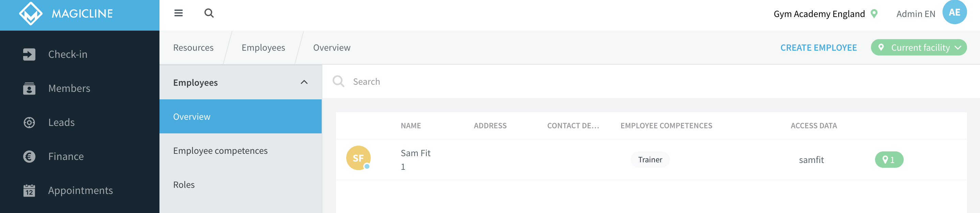This screenshot has width=980, height=213.
Task: Open Sam Fit's SF avatar thumbnail
Action: (358, 158)
